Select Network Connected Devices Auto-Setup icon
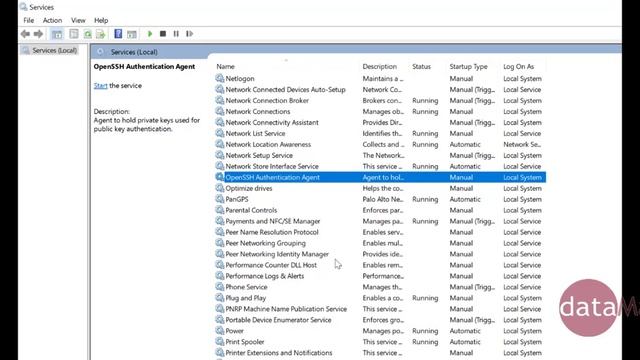Screen dimensions: 640x360 (x=220, y=89)
